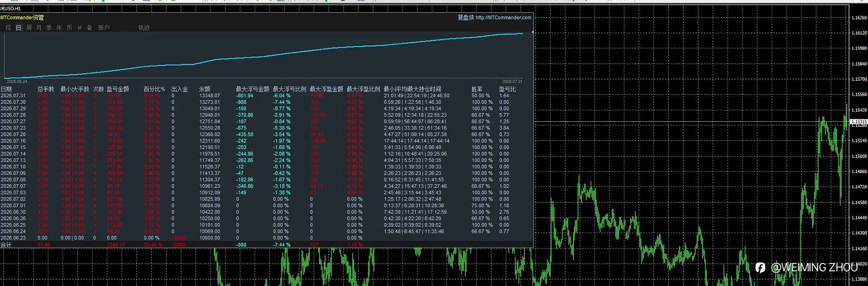Select the 2026.07.28 date row
Image resolution: width=868 pixels, height=286 pixels.
(x=13, y=115)
